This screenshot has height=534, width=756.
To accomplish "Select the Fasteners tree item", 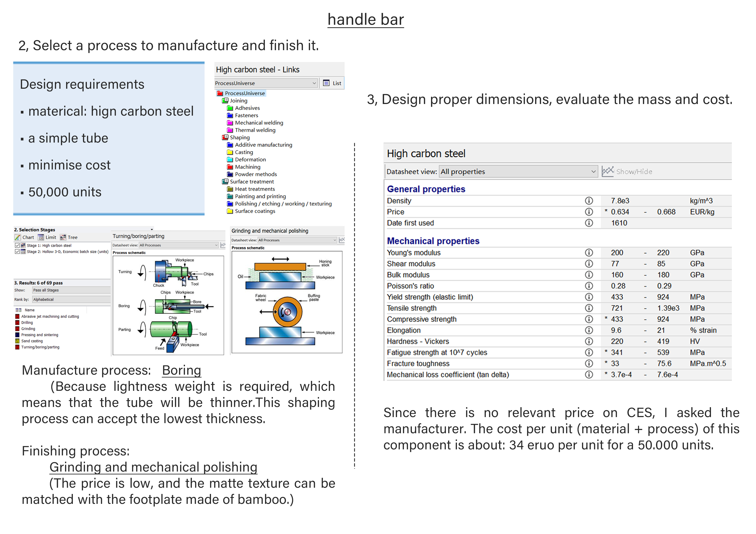I will [x=246, y=115].
